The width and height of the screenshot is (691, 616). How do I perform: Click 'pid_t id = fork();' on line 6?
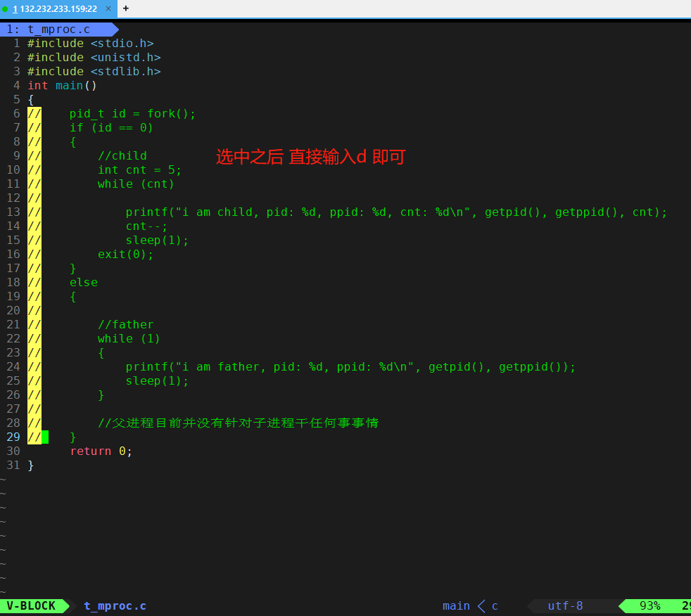point(132,114)
